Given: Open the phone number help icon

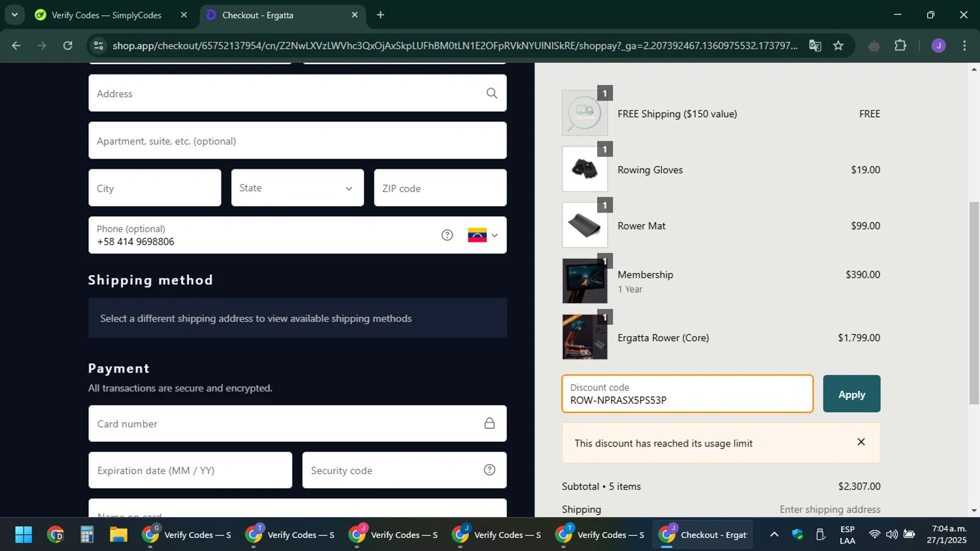Looking at the screenshot, I should pos(447,235).
